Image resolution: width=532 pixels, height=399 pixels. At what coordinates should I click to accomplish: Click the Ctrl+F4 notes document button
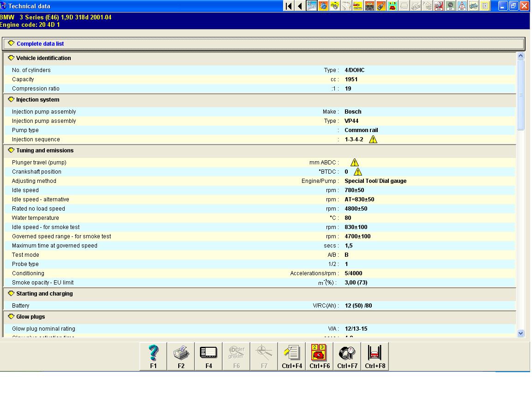pos(292,356)
